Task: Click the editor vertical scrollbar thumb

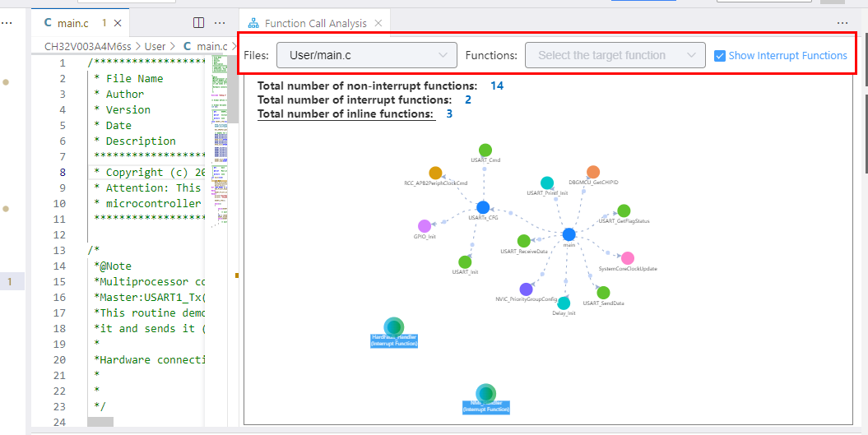Action: (234, 89)
